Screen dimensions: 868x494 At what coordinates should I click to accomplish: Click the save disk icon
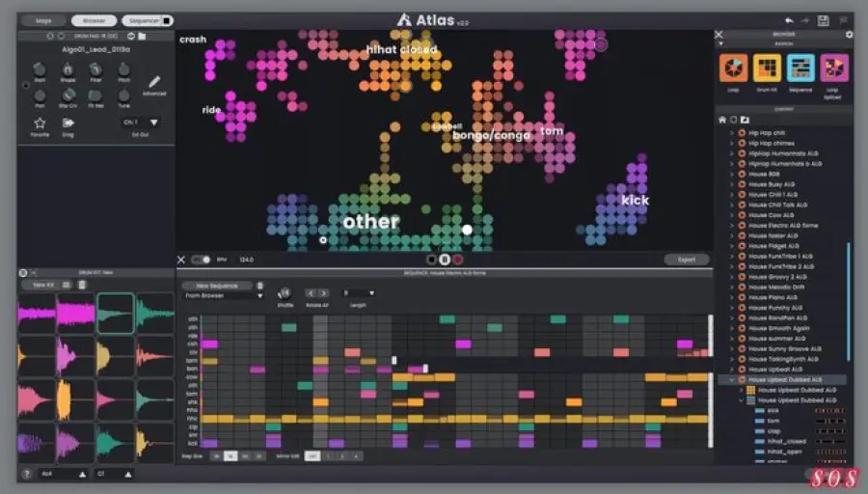pyautogui.click(x=823, y=19)
